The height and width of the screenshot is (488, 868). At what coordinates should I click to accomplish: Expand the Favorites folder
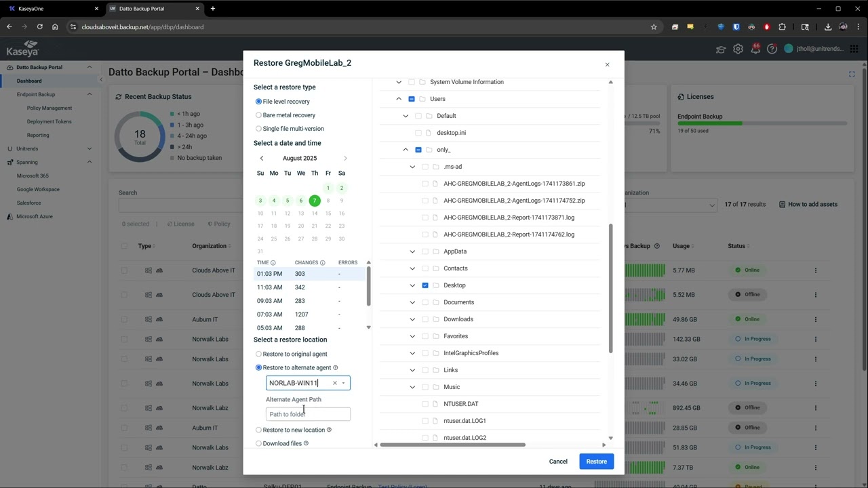[x=412, y=336]
